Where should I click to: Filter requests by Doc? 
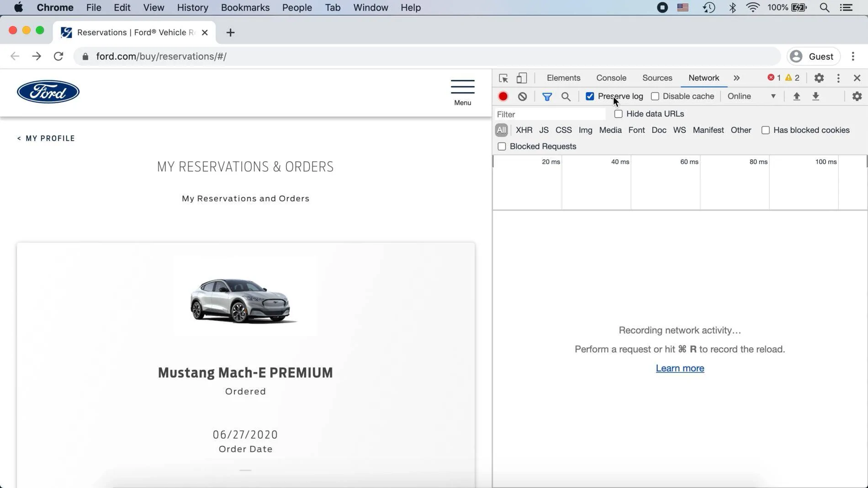(659, 130)
